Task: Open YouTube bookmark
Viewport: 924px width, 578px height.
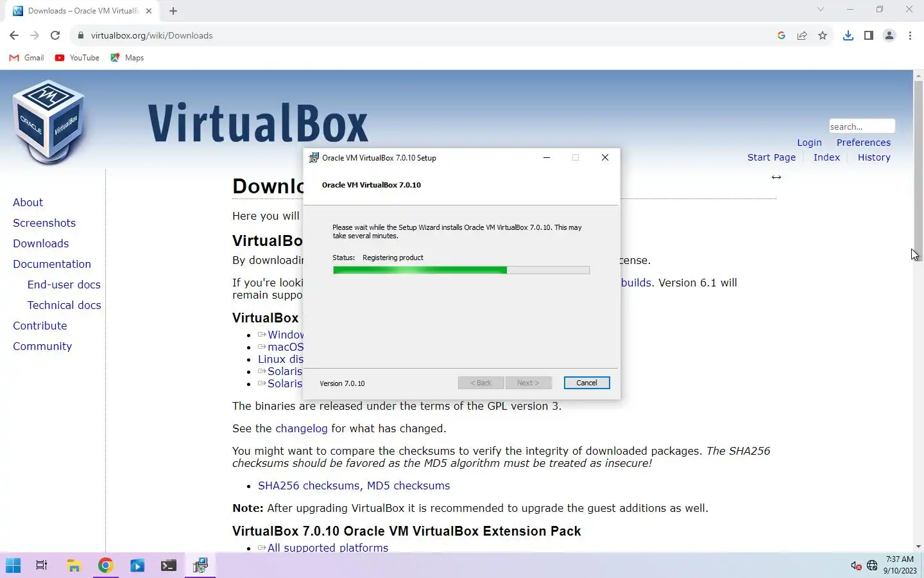Action: tap(77, 58)
